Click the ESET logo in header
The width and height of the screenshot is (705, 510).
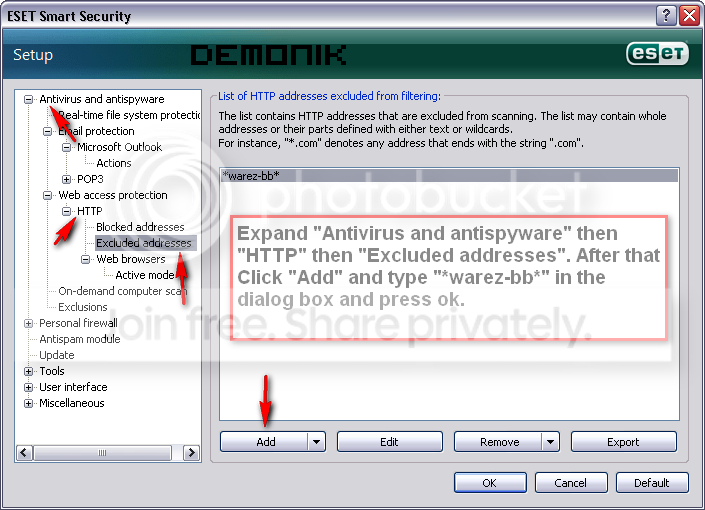[x=657, y=54]
